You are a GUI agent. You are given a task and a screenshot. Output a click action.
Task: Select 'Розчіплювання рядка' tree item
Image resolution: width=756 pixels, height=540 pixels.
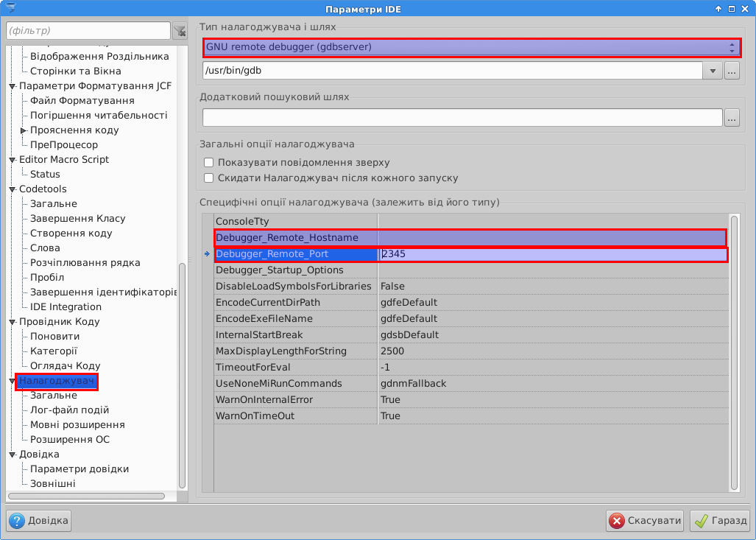(85, 263)
